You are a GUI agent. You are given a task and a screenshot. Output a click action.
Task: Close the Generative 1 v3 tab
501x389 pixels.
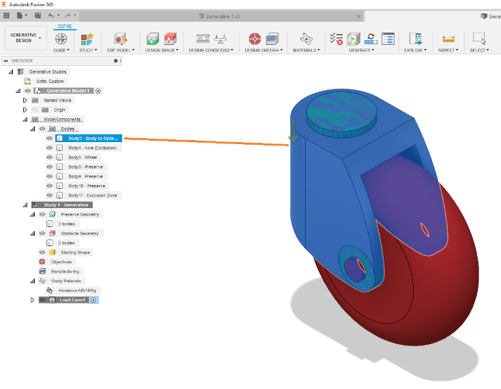[359, 16]
